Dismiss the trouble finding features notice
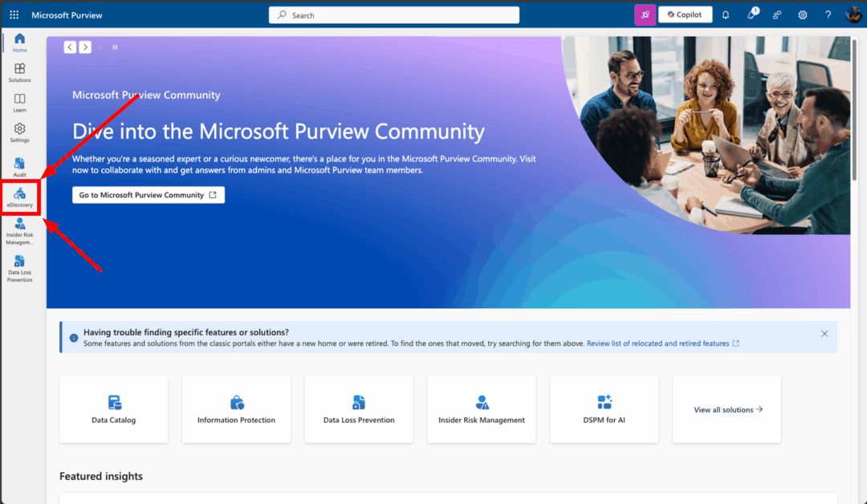 point(824,334)
